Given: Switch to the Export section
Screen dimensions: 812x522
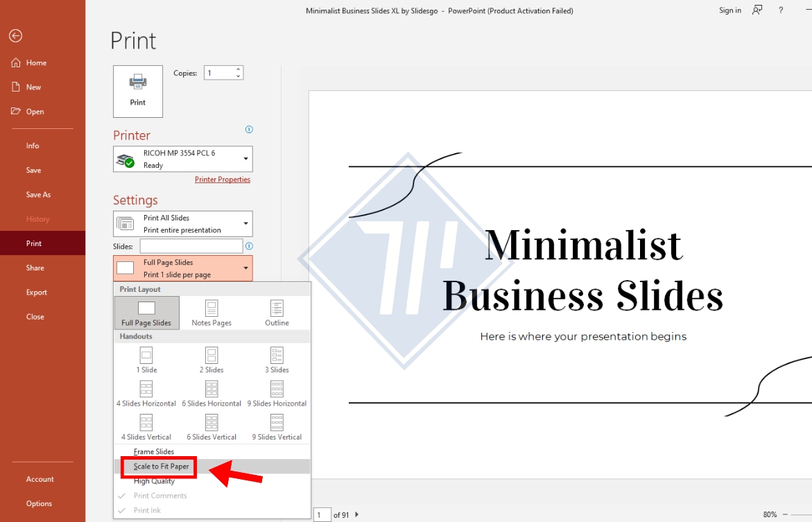Looking at the screenshot, I should 36,292.
